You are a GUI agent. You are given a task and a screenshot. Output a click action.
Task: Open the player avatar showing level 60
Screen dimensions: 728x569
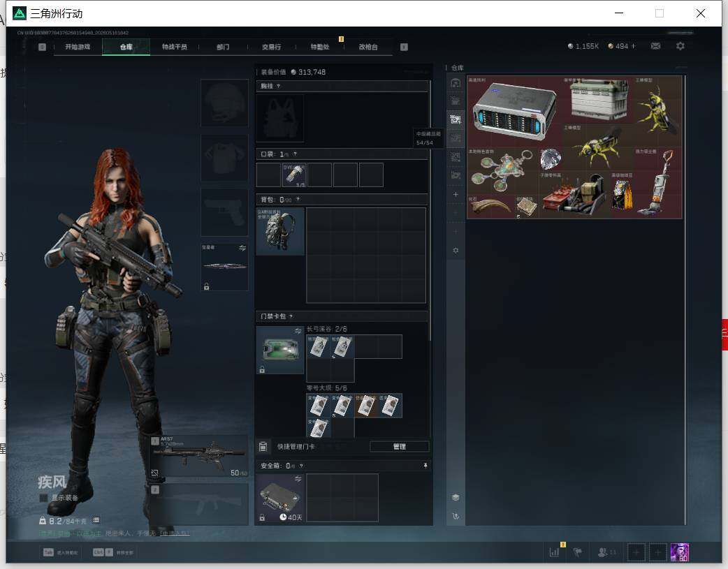pos(680,552)
